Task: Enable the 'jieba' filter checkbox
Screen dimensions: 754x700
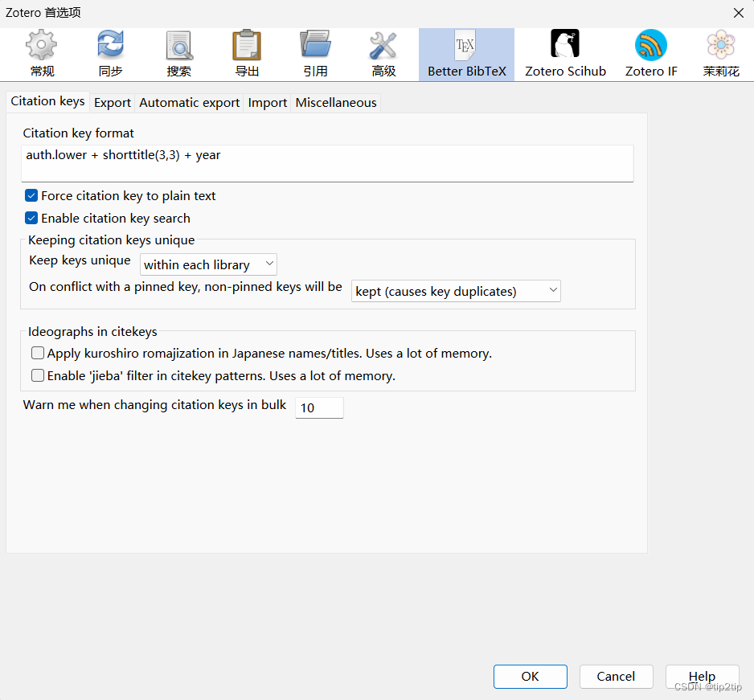Action: point(38,375)
